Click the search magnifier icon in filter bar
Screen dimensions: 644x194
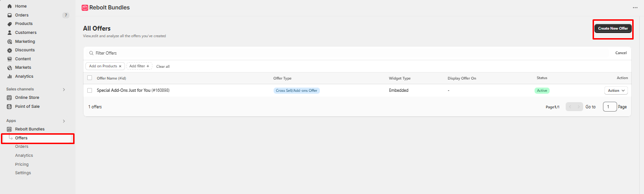click(92, 53)
